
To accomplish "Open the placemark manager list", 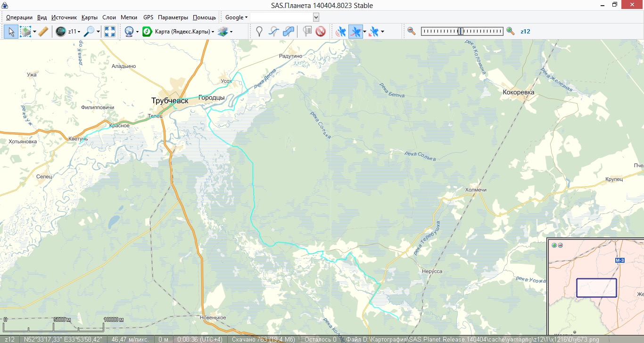I will [307, 32].
